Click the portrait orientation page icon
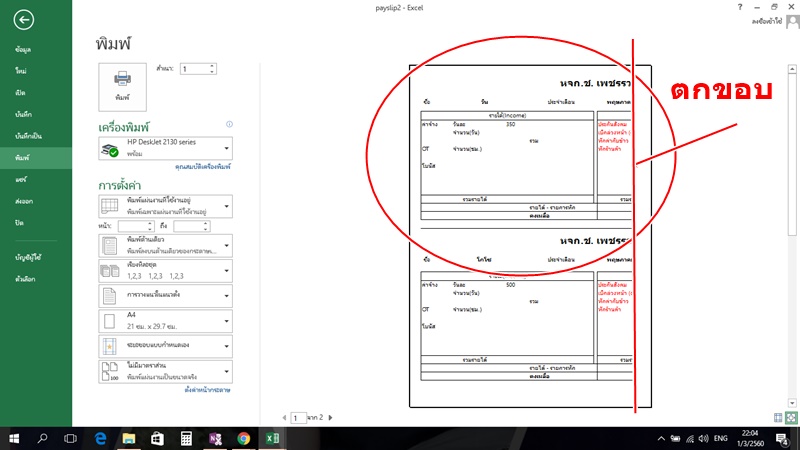Screen dimensions: 800x450 [109, 296]
